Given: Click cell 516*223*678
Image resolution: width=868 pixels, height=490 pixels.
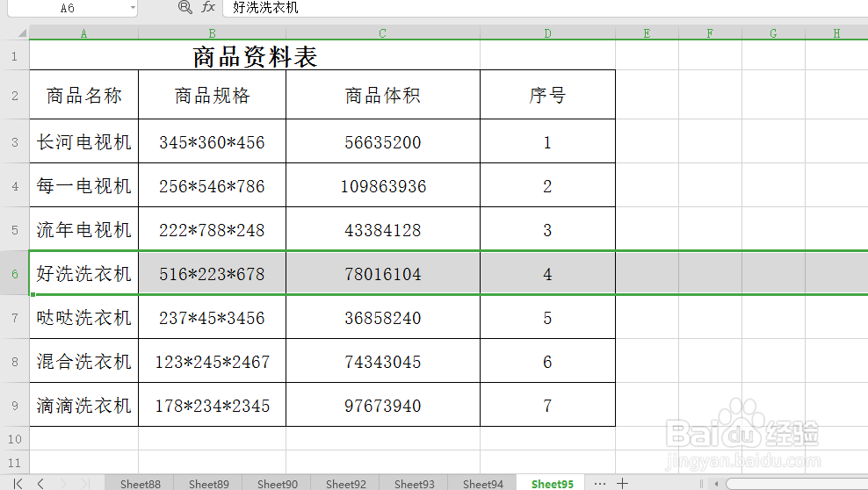Looking at the screenshot, I should (212, 273).
